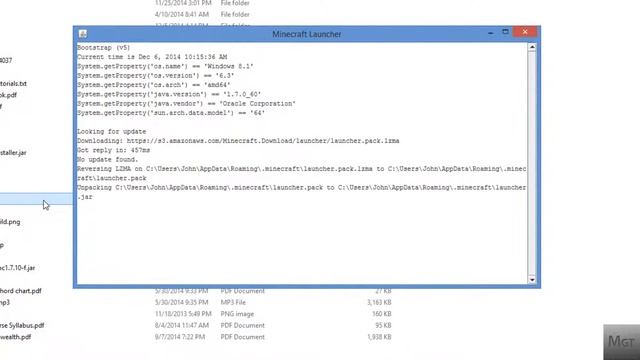This screenshot has height=360, width=640.
Task: Click '3,163 KB' size cell in Explorer
Action: pyautogui.click(x=379, y=303)
